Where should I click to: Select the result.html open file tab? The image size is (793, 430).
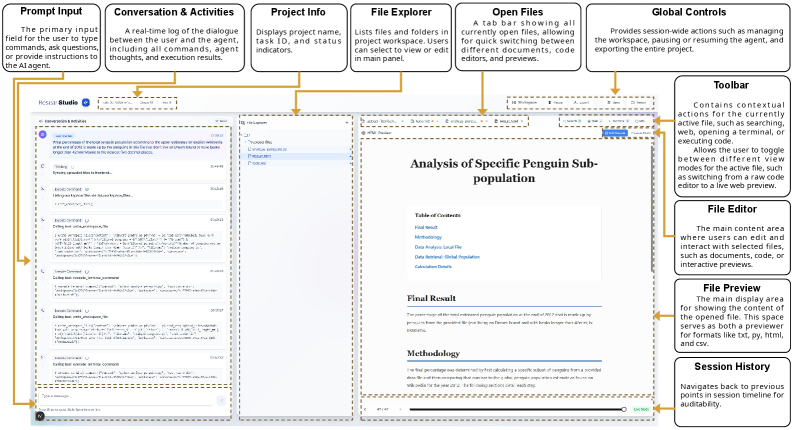click(x=508, y=121)
